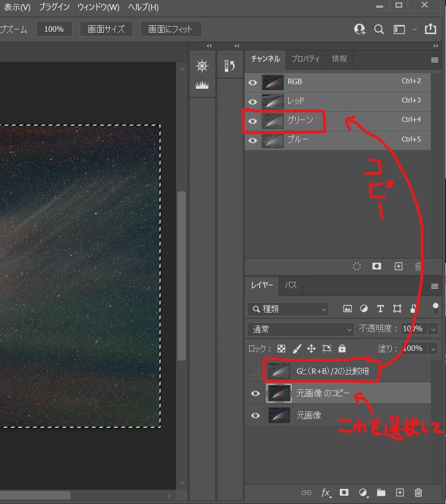446x504 pixels.
Task: Click link layers chain icon
Action: coord(306,493)
